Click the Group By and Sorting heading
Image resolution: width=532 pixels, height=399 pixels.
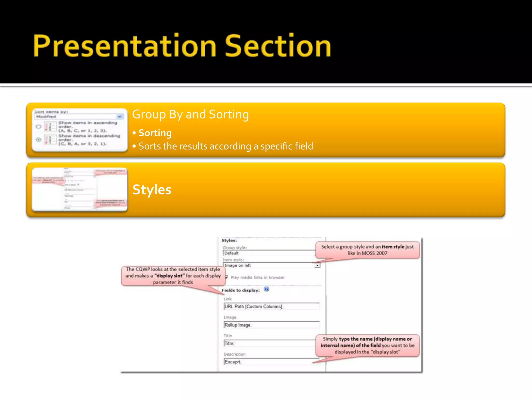(x=190, y=114)
